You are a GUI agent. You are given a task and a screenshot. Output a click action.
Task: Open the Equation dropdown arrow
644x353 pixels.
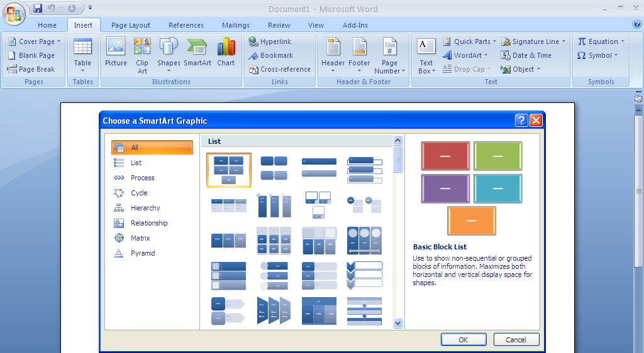[x=623, y=41]
